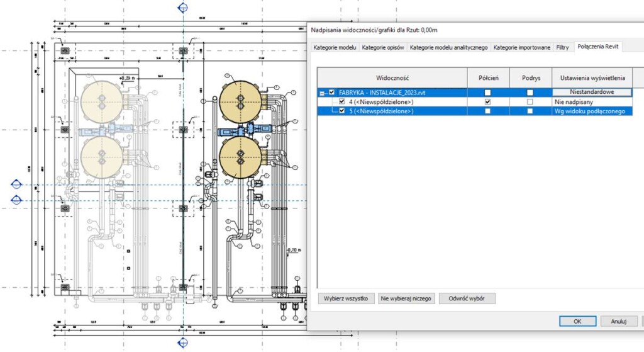This screenshot has width=644, height=352.
Task: Click the Półcień column header
Action: click(488, 77)
